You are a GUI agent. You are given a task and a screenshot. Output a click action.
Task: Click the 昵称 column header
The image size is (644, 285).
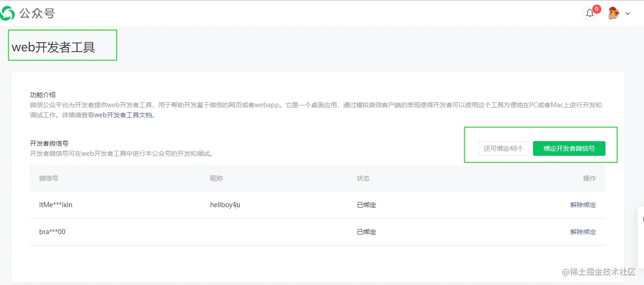tap(216, 178)
